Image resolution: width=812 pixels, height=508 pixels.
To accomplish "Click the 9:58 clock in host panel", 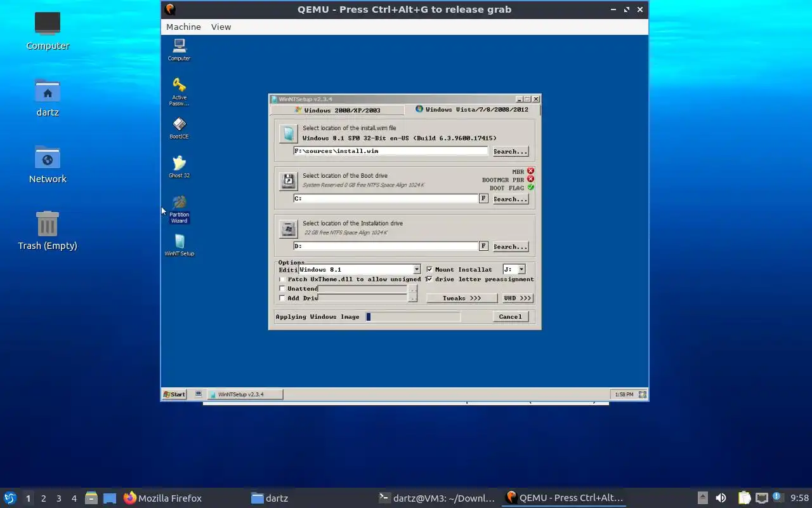I will click(x=799, y=498).
